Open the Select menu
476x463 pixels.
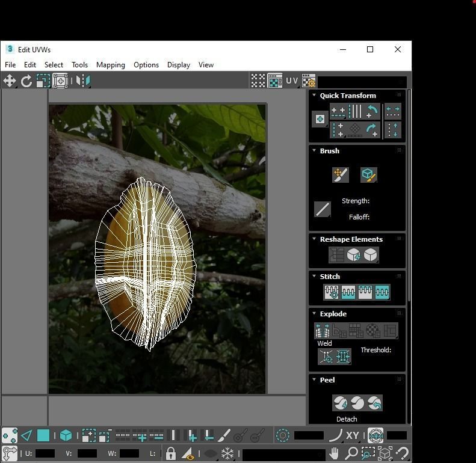click(x=54, y=65)
